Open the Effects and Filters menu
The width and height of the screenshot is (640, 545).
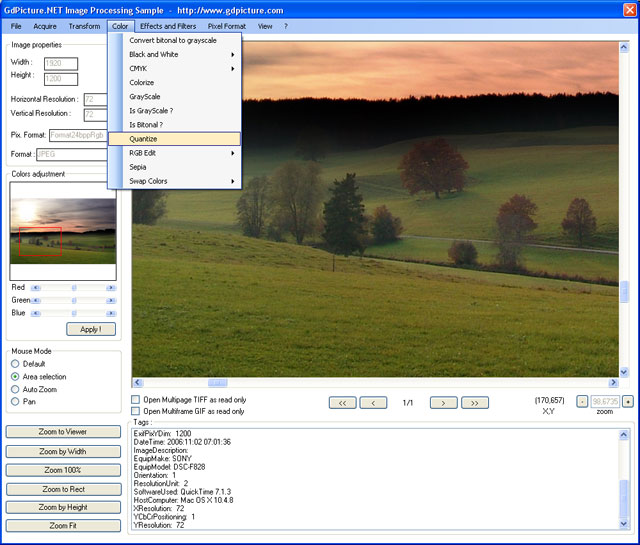click(x=168, y=26)
